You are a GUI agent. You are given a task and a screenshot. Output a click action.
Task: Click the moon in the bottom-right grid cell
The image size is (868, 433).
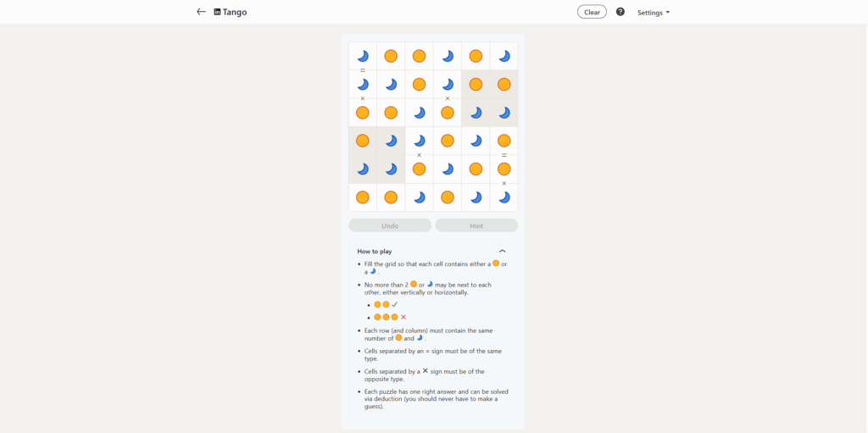click(504, 197)
